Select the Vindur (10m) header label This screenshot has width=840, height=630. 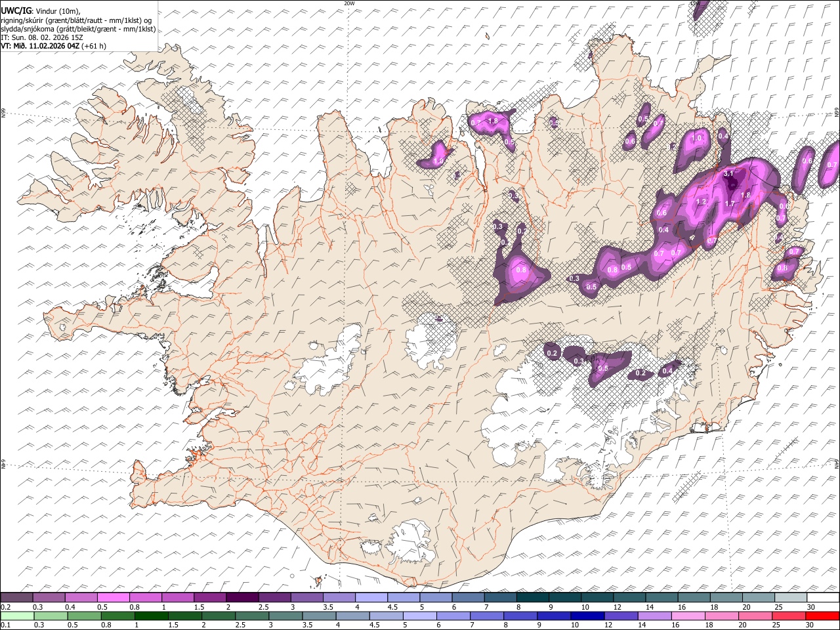56,11
